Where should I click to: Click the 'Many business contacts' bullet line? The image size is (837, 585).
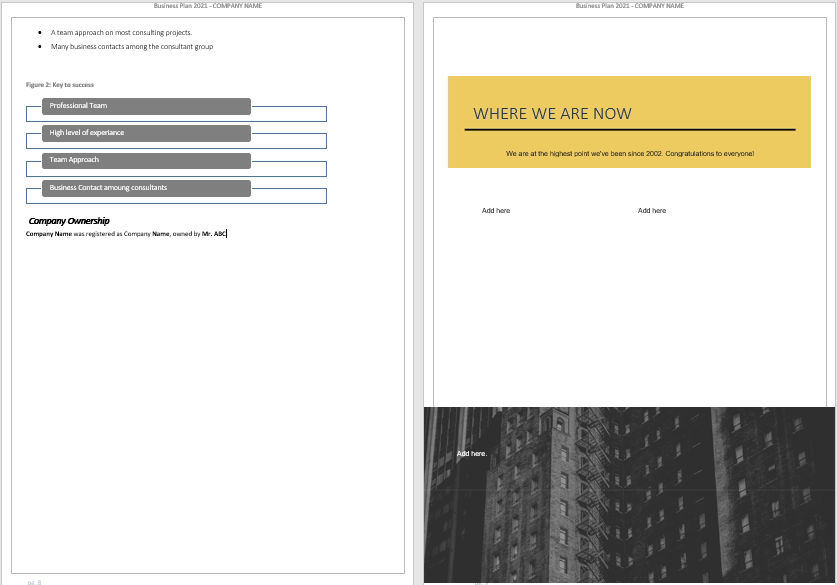pos(131,47)
